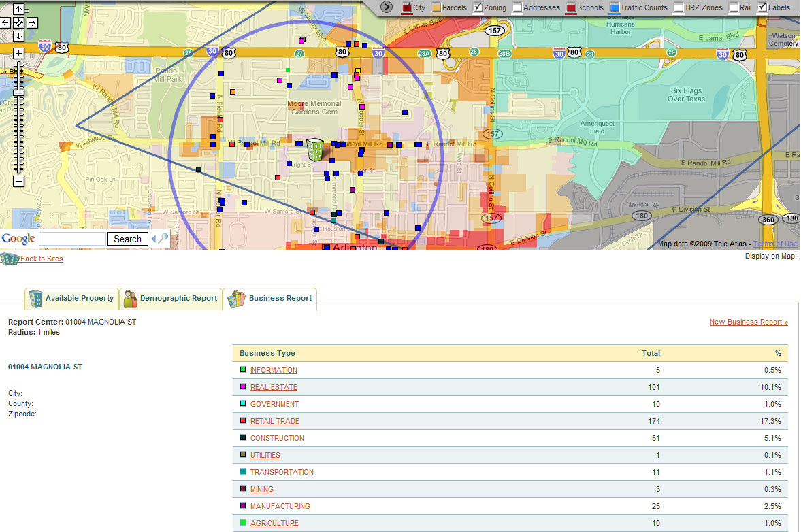Toggle the Zoning layer checkbox
This screenshot has width=801, height=532.
click(478, 7)
